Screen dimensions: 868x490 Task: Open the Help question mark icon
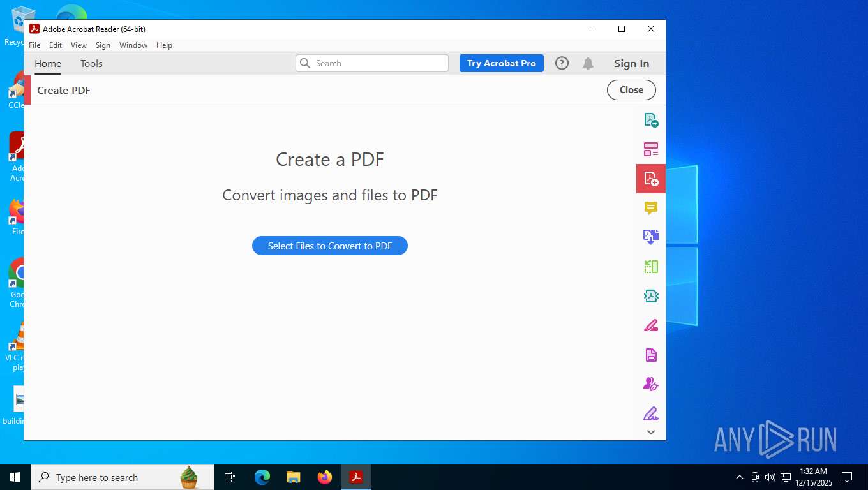point(562,63)
